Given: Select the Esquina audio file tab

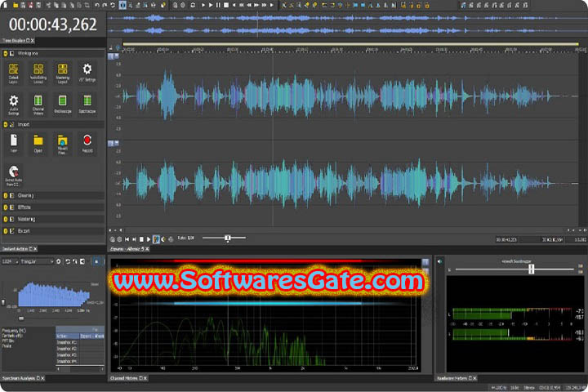Looking at the screenshot, I should pyautogui.click(x=129, y=249).
